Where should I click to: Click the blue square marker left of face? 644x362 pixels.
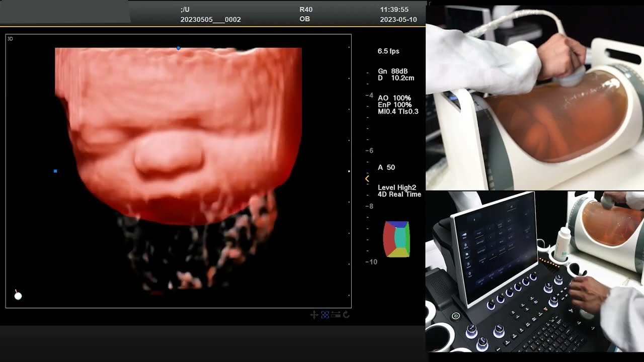coord(55,171)
